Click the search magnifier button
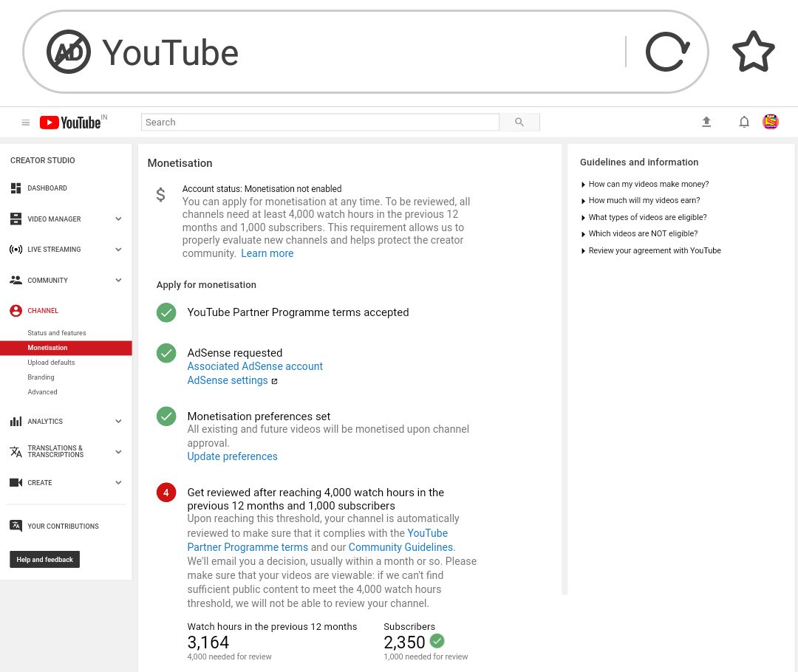This screenshot has width=798, height=672. [x=519, y=122]
